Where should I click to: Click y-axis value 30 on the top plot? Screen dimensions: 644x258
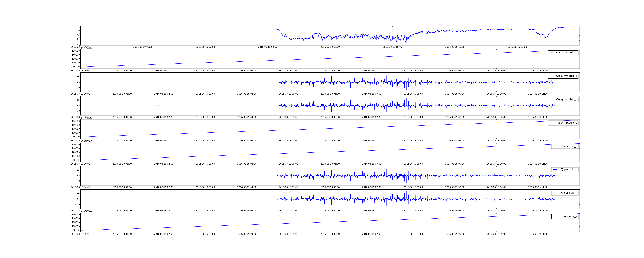[78, 45]
